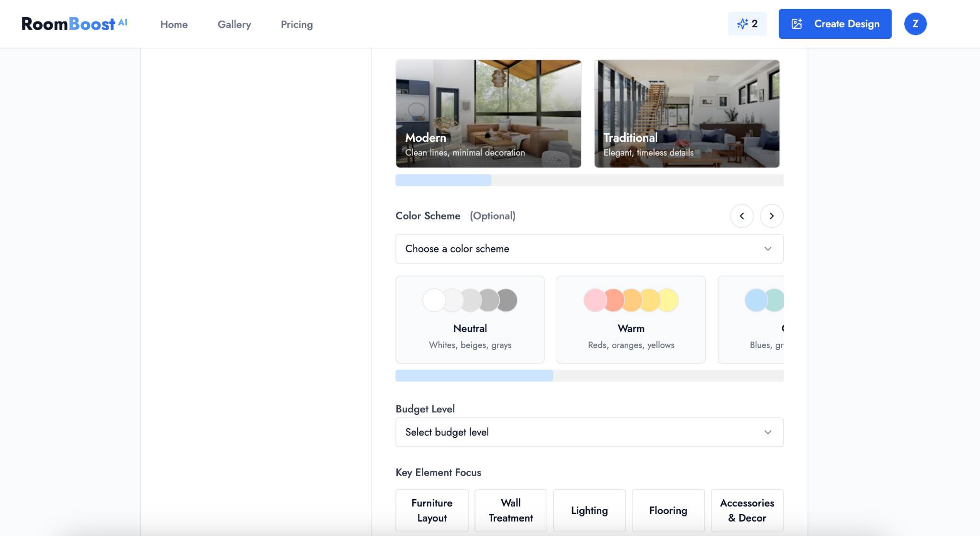
Task: Open the Home page
Action: point(174,24)
